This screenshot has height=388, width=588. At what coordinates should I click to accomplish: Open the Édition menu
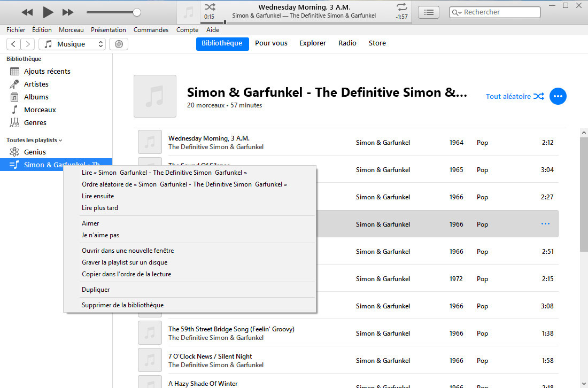[x=42, y=30]
